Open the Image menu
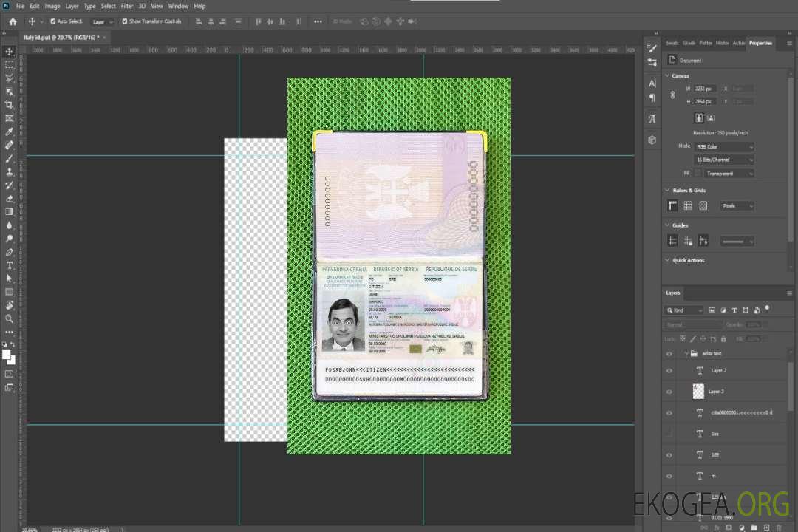Screen dimensions: 798x532 52,6
